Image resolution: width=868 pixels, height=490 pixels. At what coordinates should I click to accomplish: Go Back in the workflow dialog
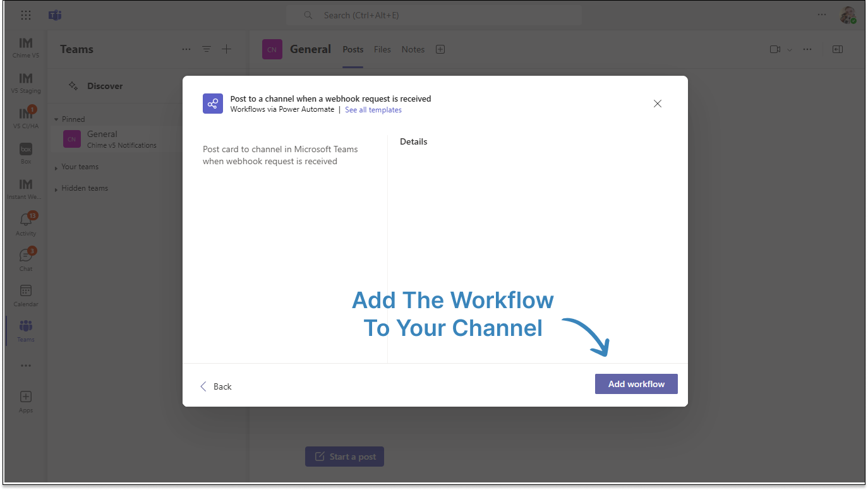pyautogui.click(x=216, y=386)
